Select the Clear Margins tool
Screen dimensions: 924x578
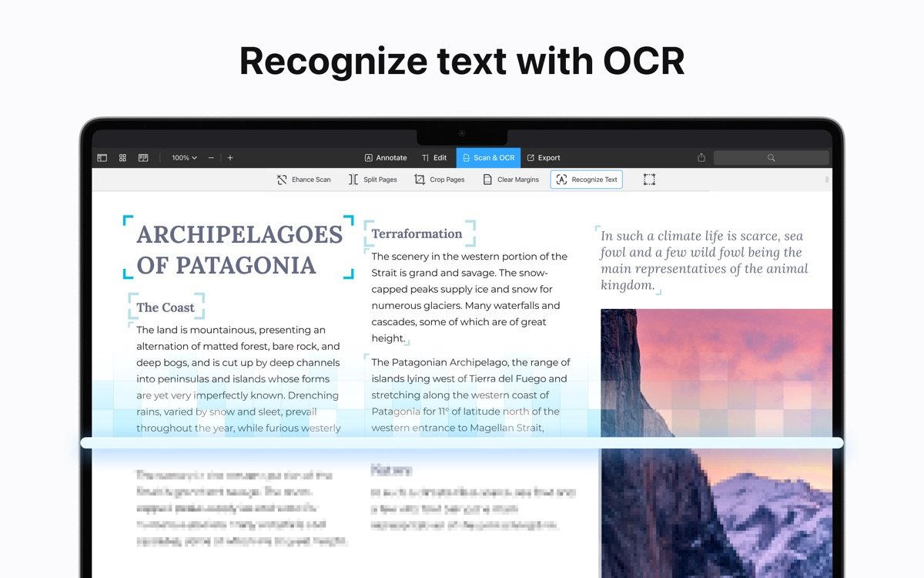pyautogui.click(x=511, y=179)
